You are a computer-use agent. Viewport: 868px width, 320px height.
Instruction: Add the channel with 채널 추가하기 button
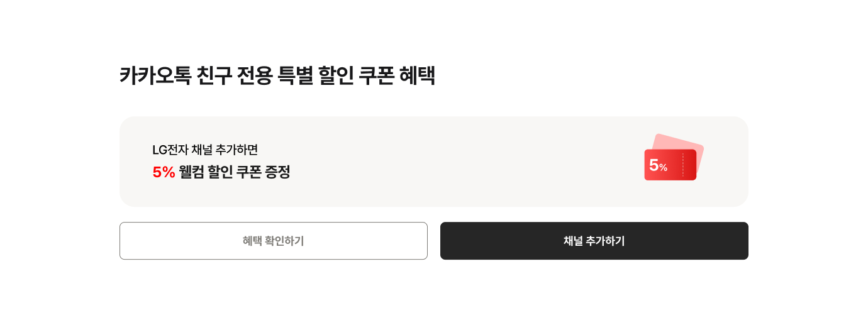594,241
